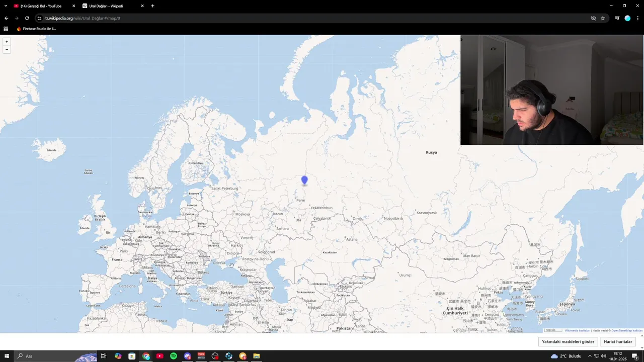Open Microsoft Store from taskbar
Screen dimensions: 644x362
pyautogui.click(x=132, y=356)
